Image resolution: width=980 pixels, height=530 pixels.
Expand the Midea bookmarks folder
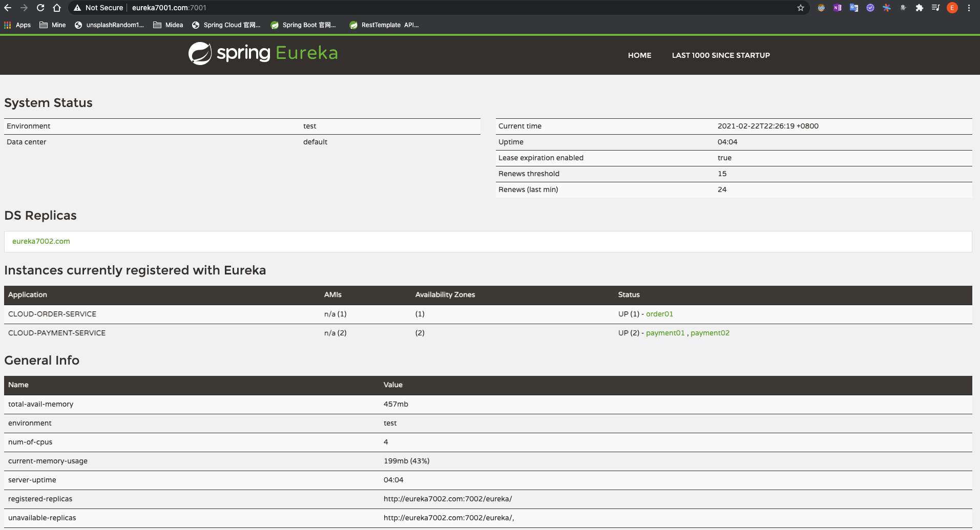pyautogui.click(x=168, y=25)
